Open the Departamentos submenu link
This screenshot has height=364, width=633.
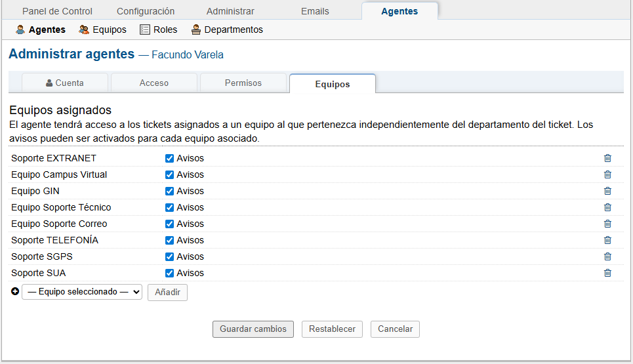(x=227, y=30)
